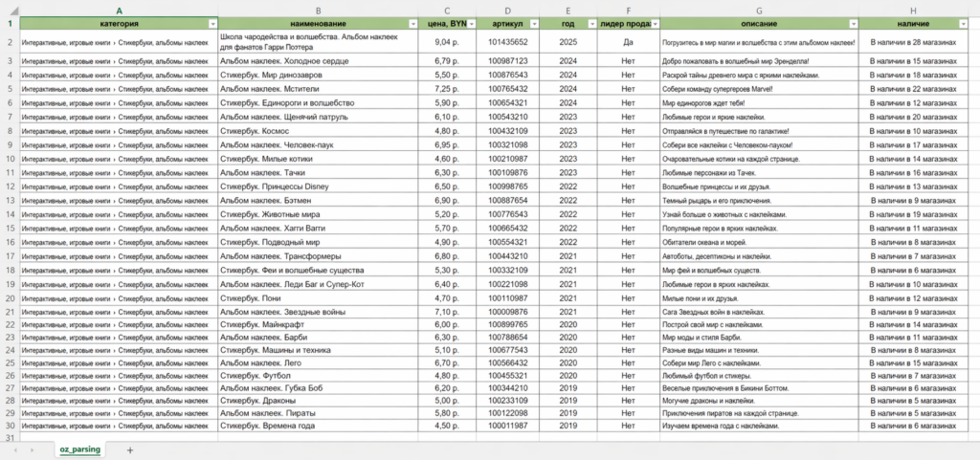This screenshot has height=460, width=980.
Task: Switch to the oz_parsing sheet tab
Action: point(80,449)
